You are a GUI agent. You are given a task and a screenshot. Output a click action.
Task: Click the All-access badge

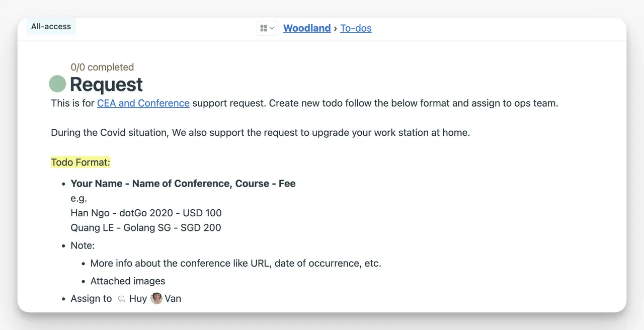coord(51,26)
